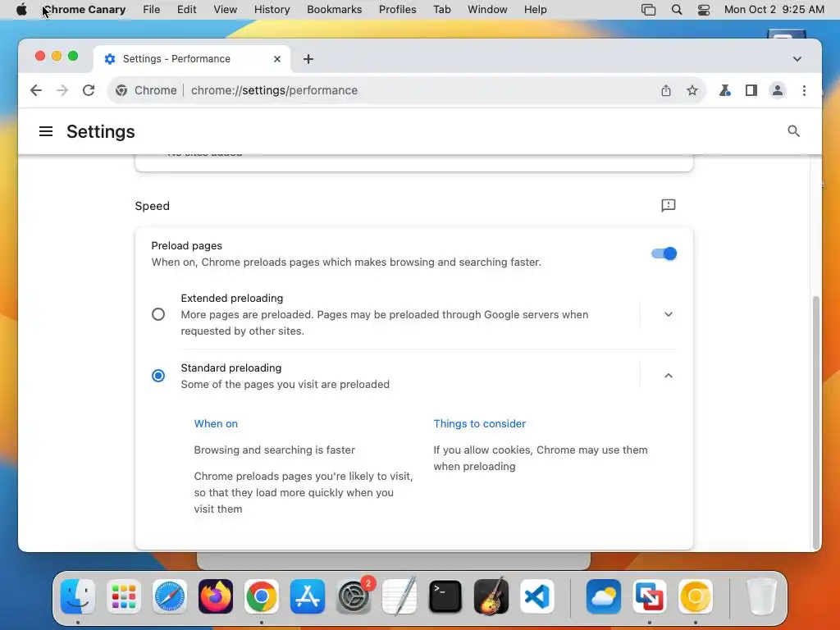
Task: Open the tab search chevron
Action: [x=797, y=59]
